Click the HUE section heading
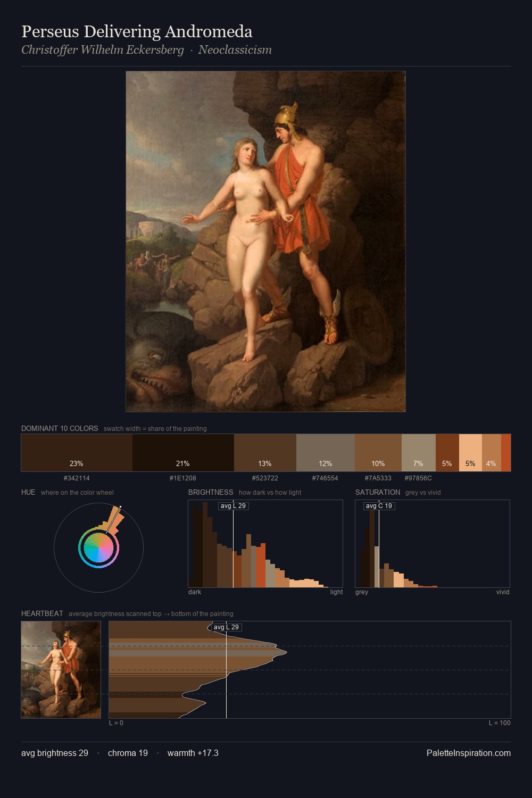Screen dimensions: 532x798 [28, 492]
